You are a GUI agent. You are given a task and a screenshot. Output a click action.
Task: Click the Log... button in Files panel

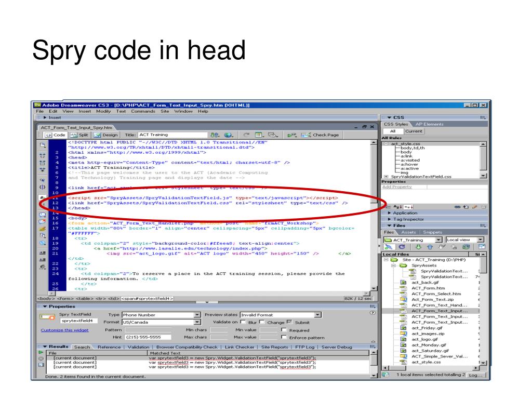(475, 375)
